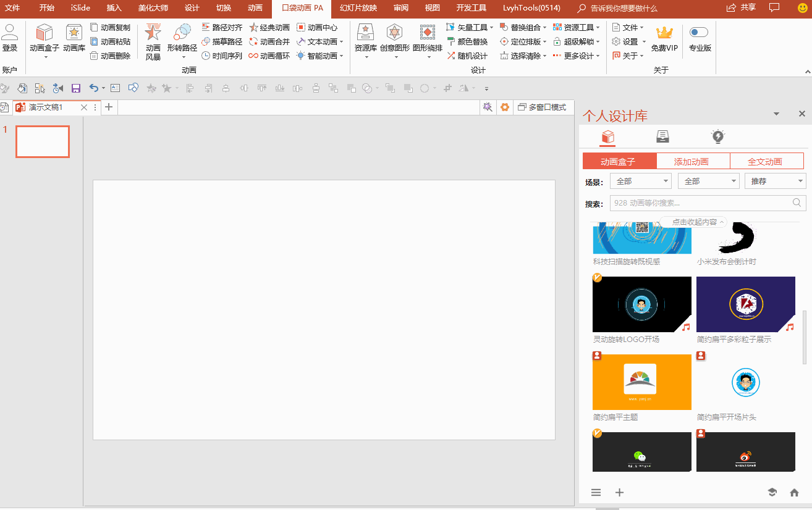Click the 动画库 animation library icon
Viewport: 812px width, 510px height.
74,33
